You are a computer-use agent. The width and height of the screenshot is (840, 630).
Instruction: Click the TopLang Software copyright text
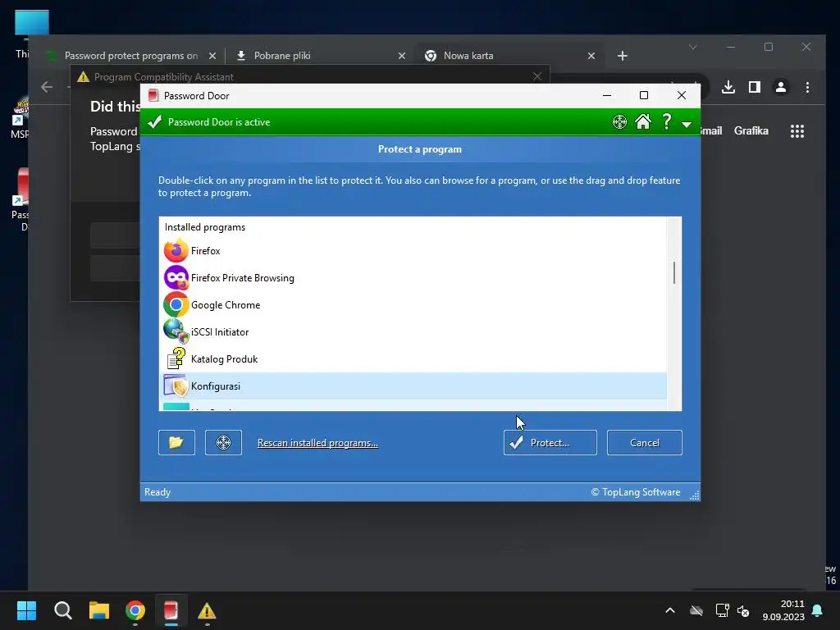(x=636, y=492)
